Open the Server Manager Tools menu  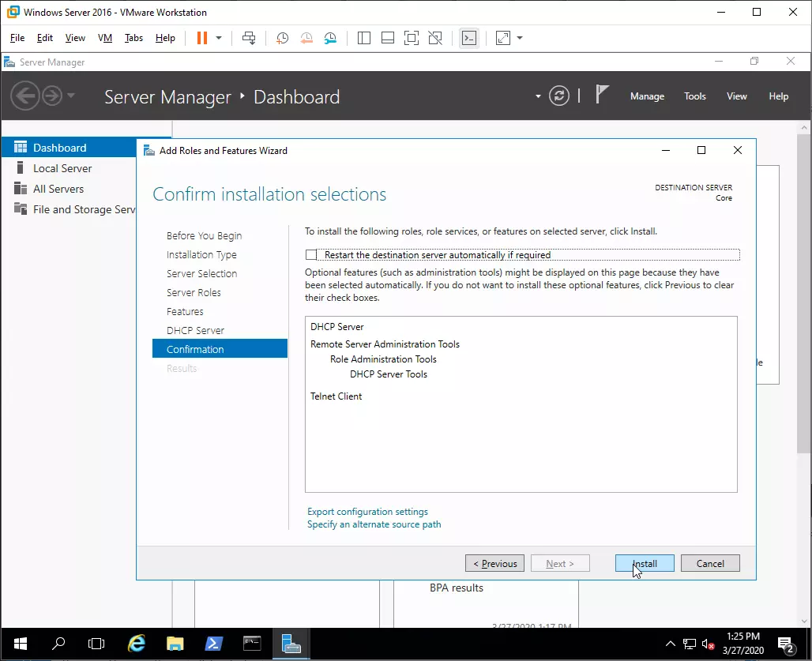695,96
